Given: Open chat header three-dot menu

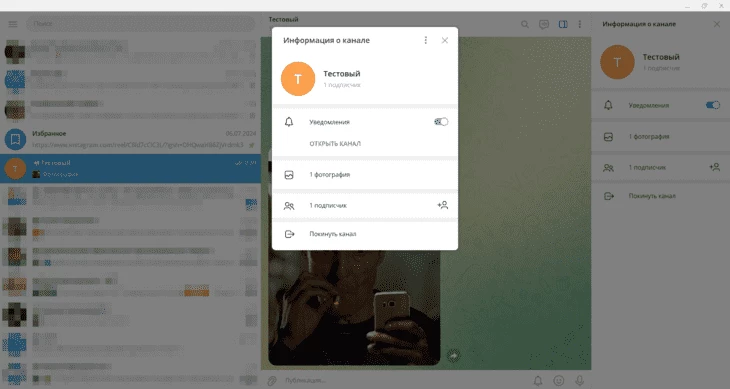Looking at the screenshot, I should (x=580, y=24).
